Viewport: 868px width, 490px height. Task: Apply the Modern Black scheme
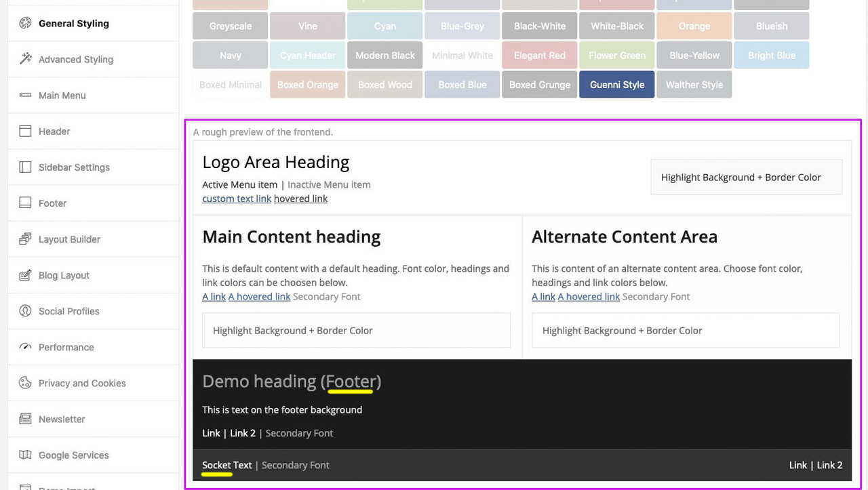pyautogui.click(x=385, y=55)
